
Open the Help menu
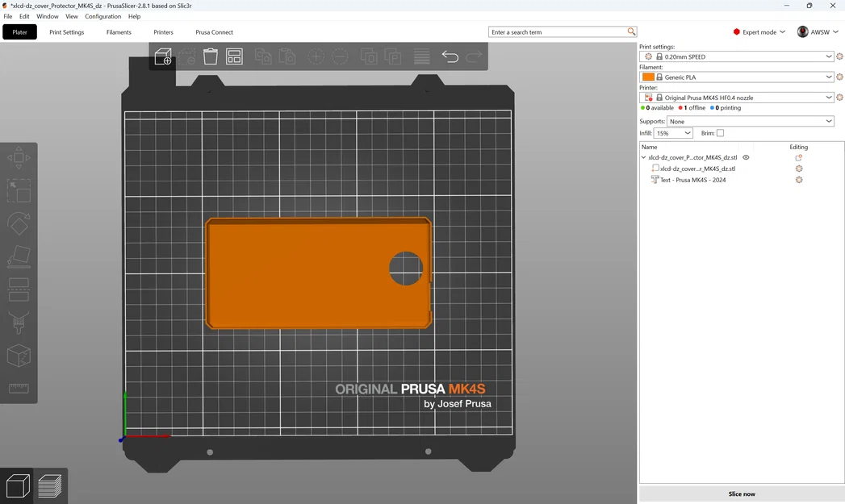click(x=134, y=16)
